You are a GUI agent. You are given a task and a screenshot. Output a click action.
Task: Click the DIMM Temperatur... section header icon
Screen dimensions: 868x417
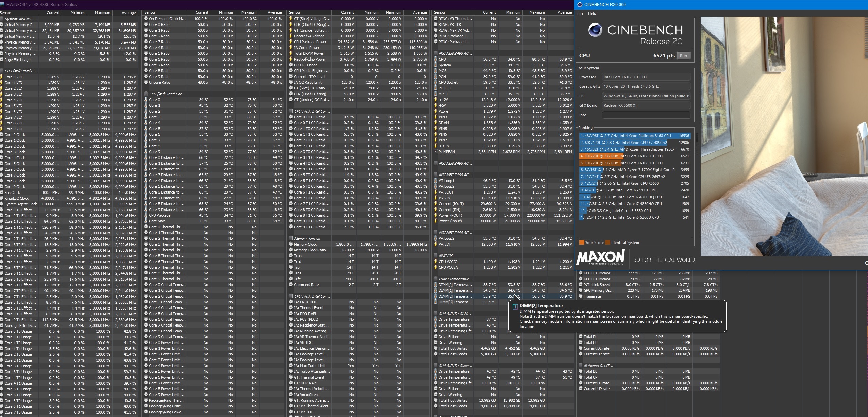click(x=436, y=279)
